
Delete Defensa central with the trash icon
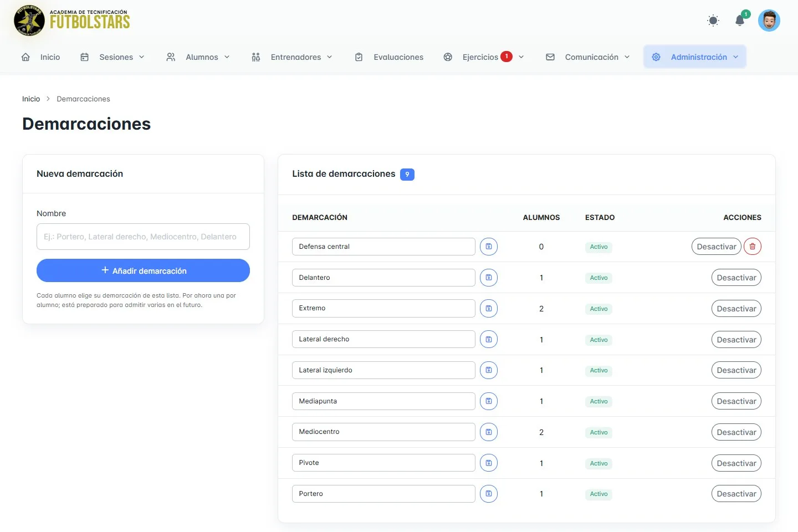[x=753, y=247]
